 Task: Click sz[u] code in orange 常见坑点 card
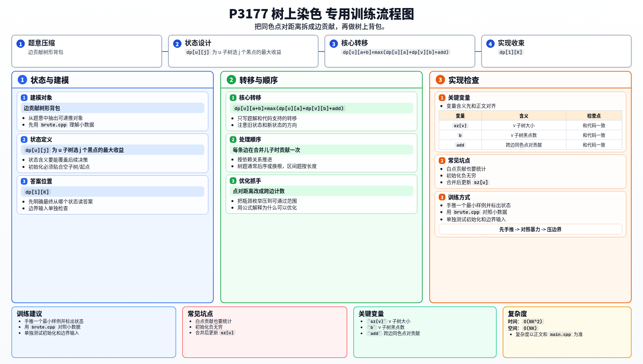point(481,182)
